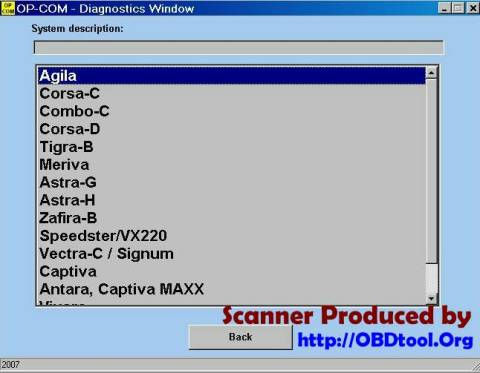The height and width of the screenshot is (373, 480).
Task: Choose Meriva from the list
Action: coord(232,165)
